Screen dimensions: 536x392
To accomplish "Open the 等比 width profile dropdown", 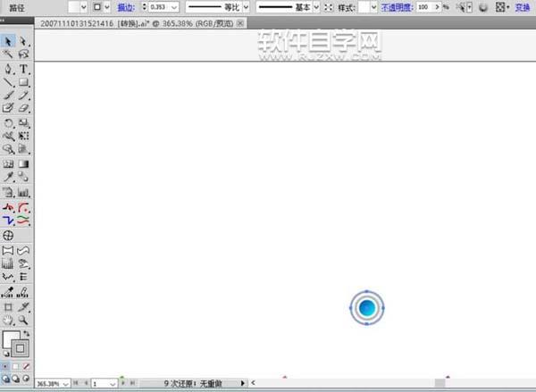I will [x=246, y=7].
